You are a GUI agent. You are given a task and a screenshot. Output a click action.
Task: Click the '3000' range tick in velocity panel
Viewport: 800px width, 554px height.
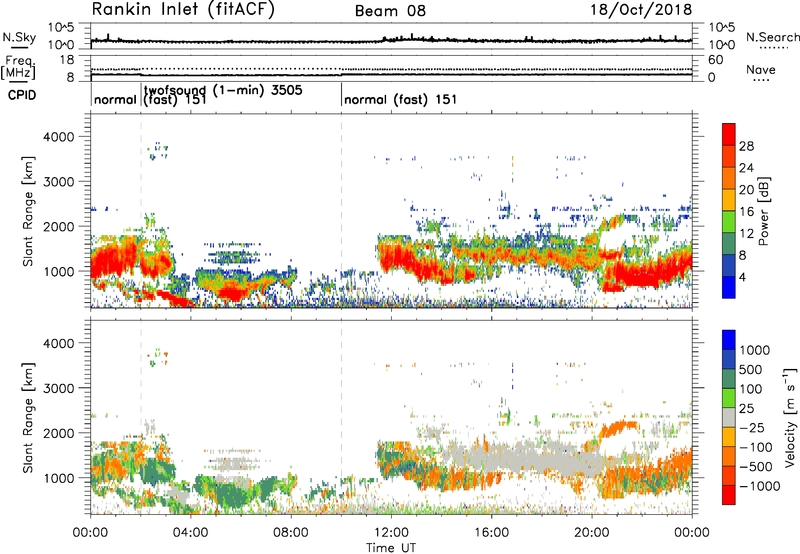coord(58,388)
